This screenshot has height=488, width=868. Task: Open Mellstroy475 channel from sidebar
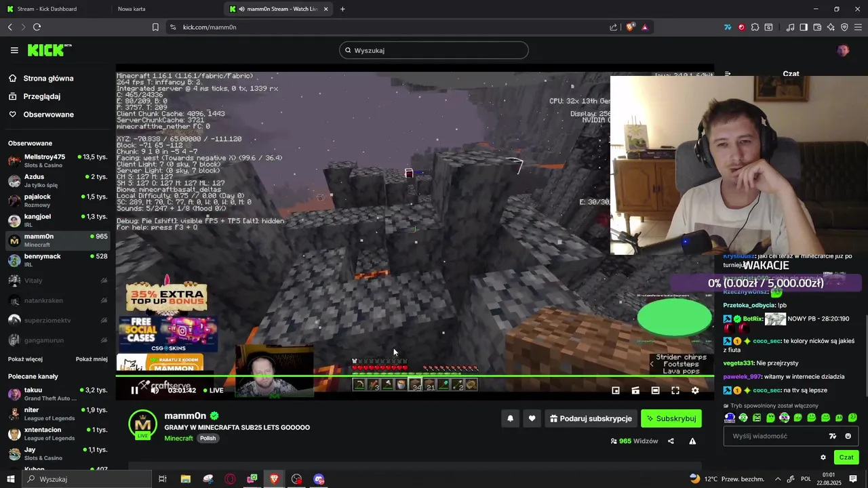[57, 161]
